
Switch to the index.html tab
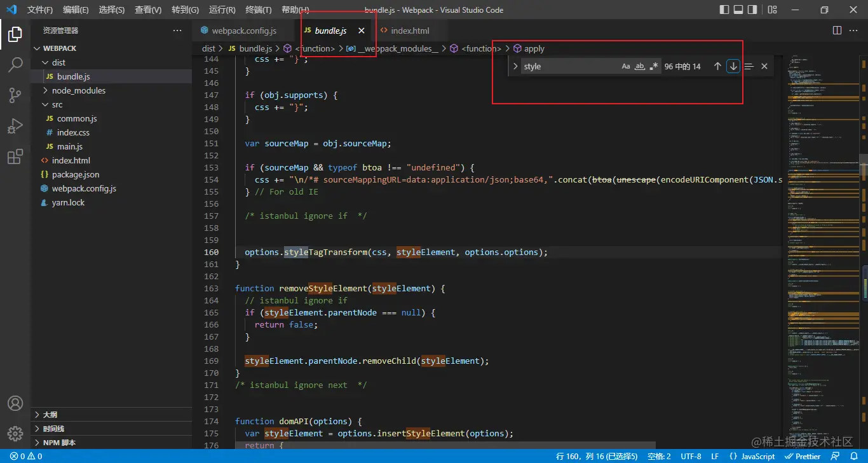410,31
